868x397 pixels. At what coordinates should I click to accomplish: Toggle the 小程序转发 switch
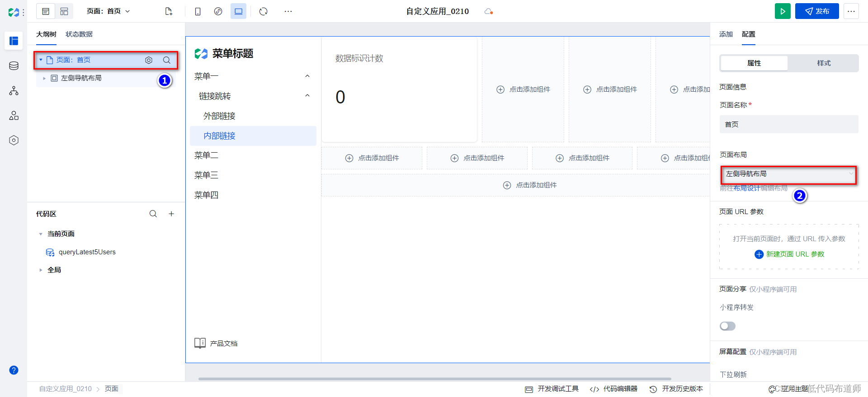(x=727, y=326)
